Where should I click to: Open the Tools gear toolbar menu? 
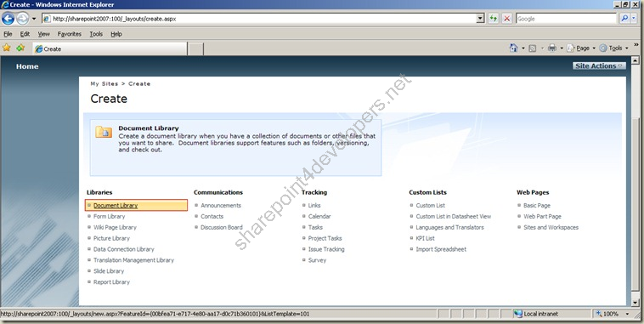[x=613, y=48]
